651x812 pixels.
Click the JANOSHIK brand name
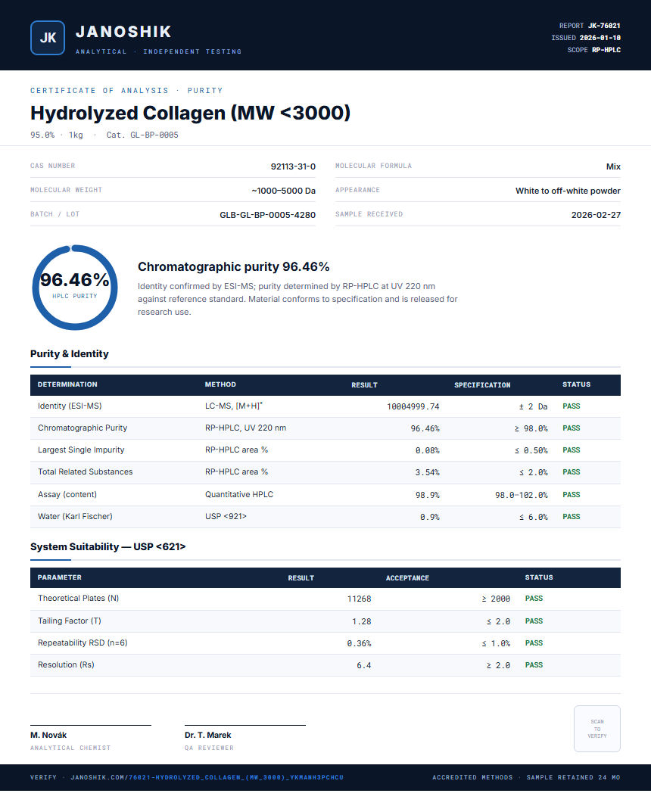tap(123, 32)
